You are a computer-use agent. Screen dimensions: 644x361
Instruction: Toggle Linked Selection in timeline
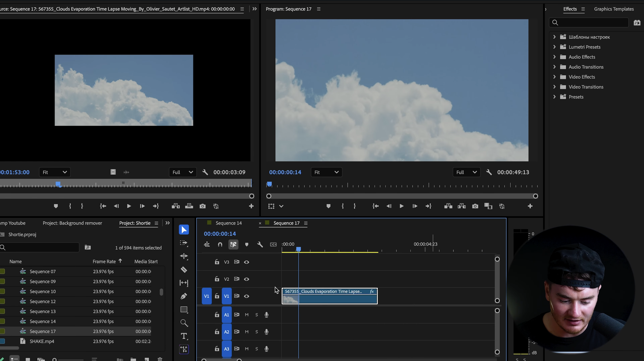(x=233, y=244)
